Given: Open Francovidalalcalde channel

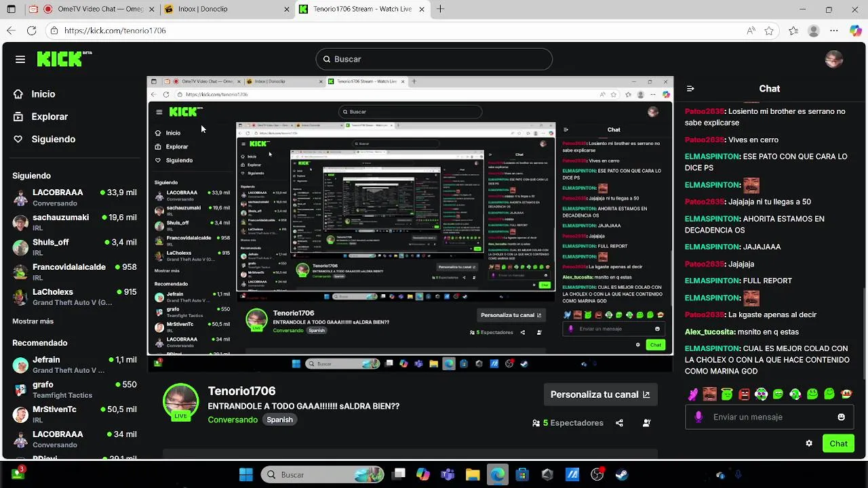Looking at the screenshot, I should point(75,272).
